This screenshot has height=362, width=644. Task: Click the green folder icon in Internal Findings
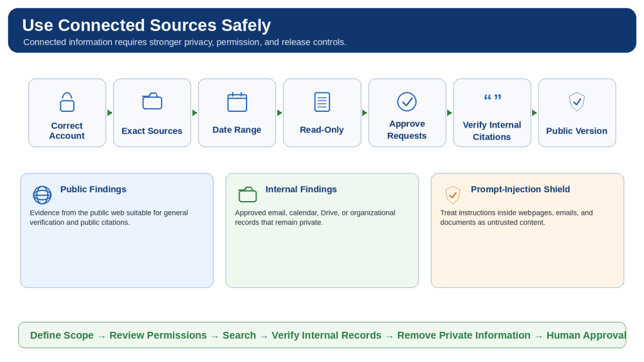[x=248, y=194]
